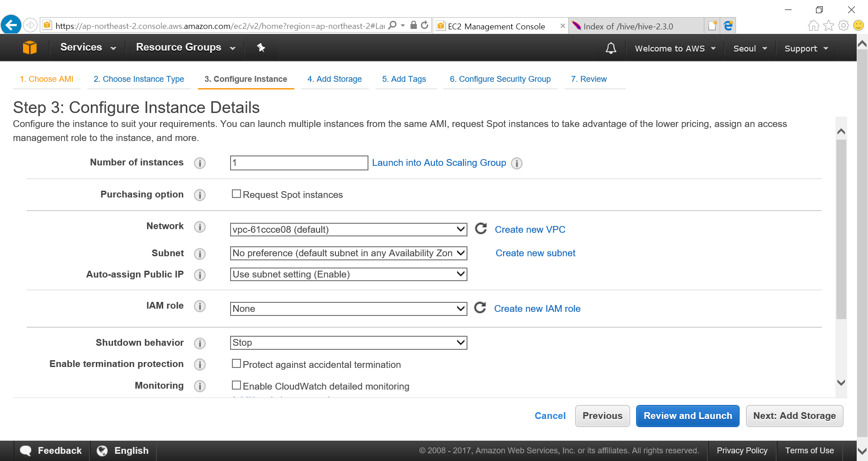868x461 pixels.
Task: Open the Shutdown behavior dropdown
Action: click(x=349, y=343)
